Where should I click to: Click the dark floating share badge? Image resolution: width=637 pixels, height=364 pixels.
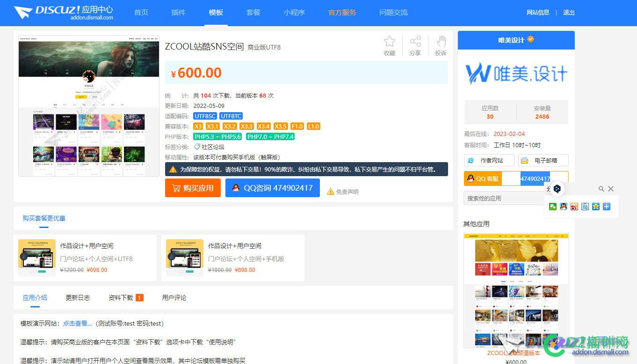[x=557, y=189]
